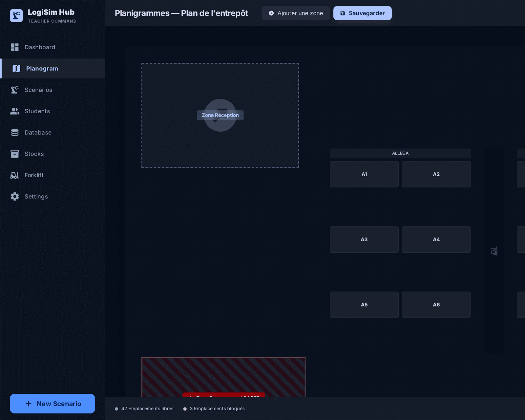This screenshot has height=420, width=525.
Task: Open Dashboard via its grid icon
Action: 15,47
